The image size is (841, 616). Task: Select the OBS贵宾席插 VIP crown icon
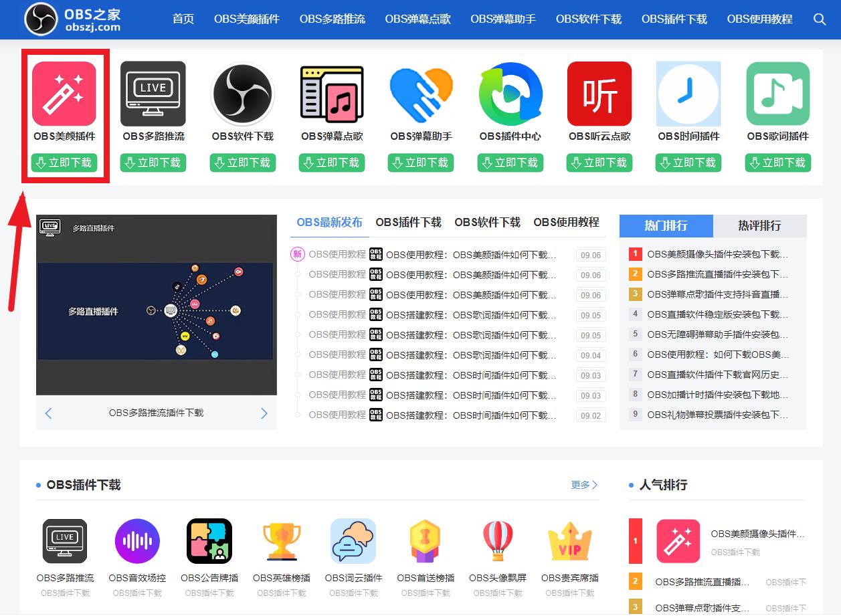pos(570,540)
